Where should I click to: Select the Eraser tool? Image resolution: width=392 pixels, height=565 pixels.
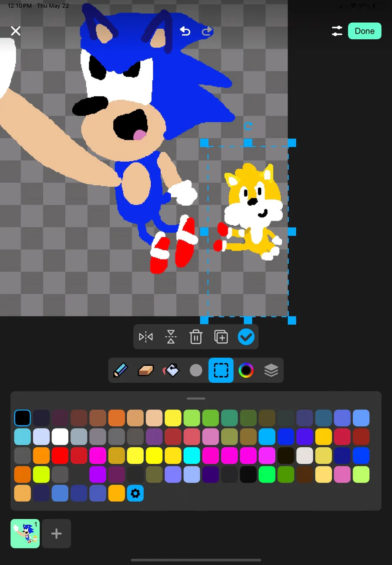click(146, 371)
